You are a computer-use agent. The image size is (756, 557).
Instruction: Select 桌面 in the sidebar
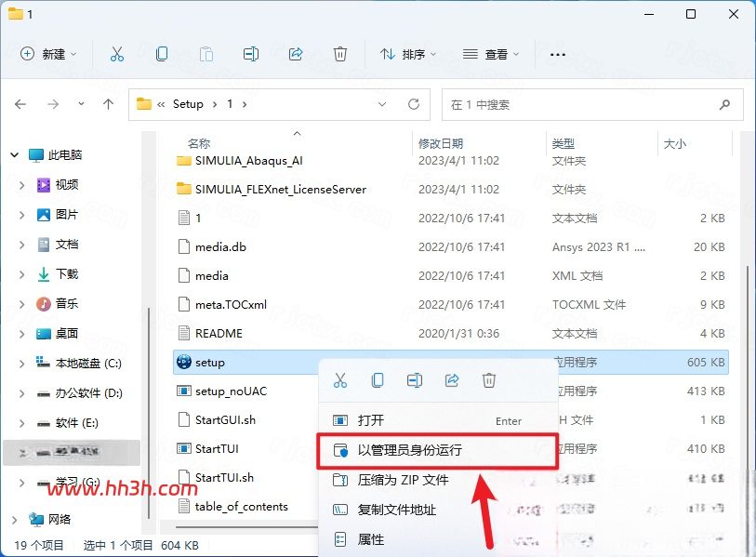pos(67,333)
